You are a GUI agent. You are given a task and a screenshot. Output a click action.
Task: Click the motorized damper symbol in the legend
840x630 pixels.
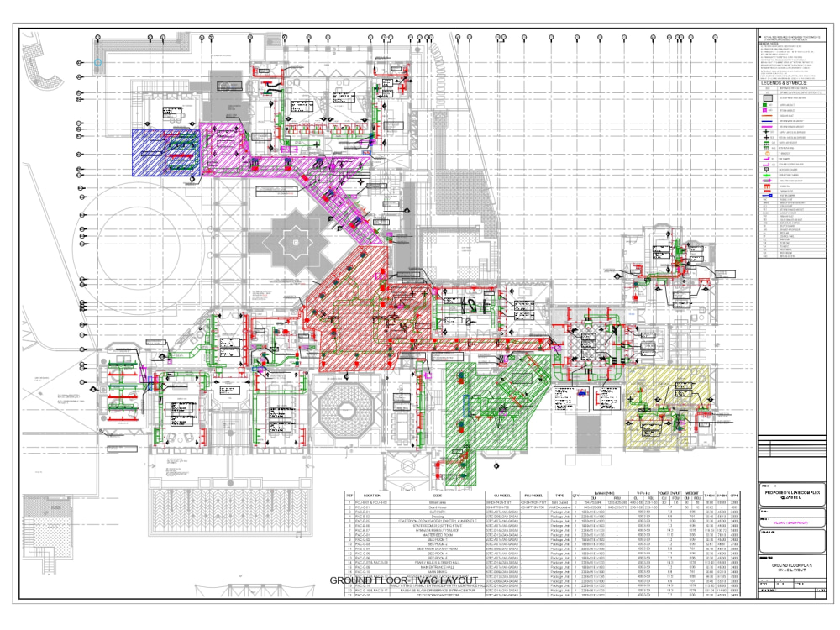click(766, 169)
